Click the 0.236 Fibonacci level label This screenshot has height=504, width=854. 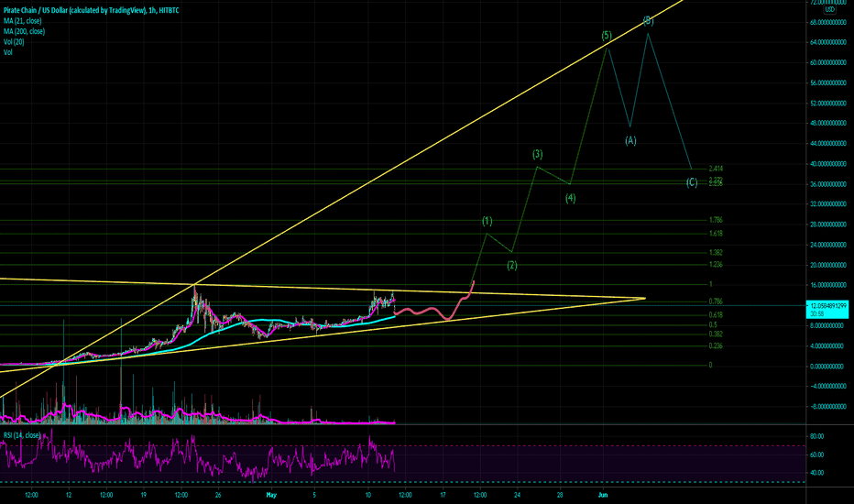pyautogui.click(x=716, y=346)
